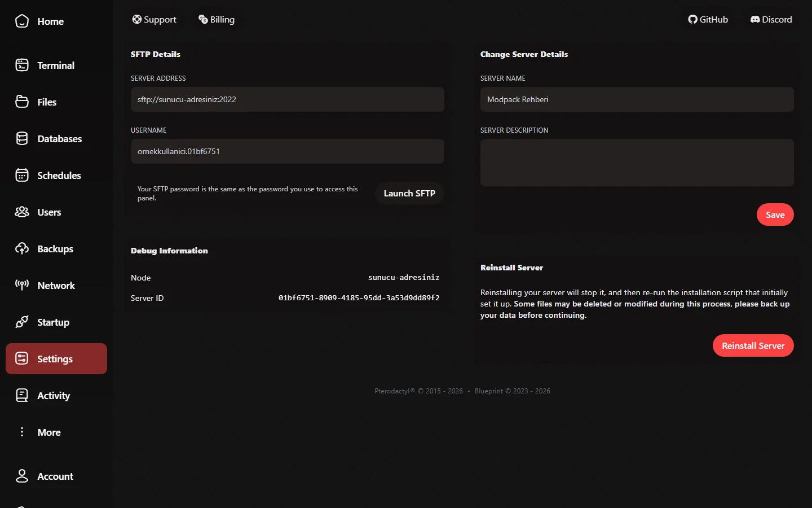
Task: Click the Settings sliders icon
Action: point(22,359)
